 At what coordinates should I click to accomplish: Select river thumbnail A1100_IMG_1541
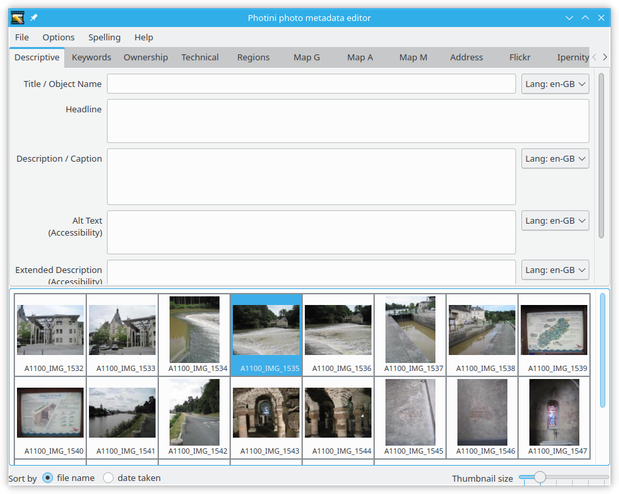122,417
